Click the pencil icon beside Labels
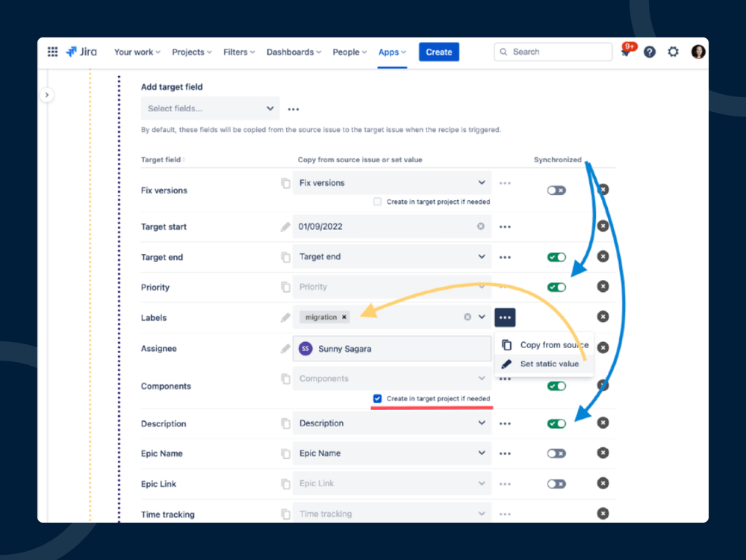 (x=285, y=317)
